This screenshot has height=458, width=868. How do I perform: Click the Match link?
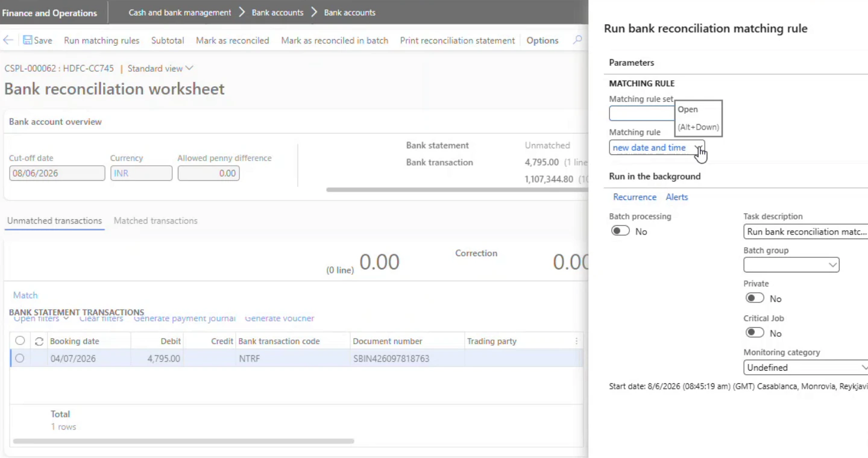(x=25, y=295)
